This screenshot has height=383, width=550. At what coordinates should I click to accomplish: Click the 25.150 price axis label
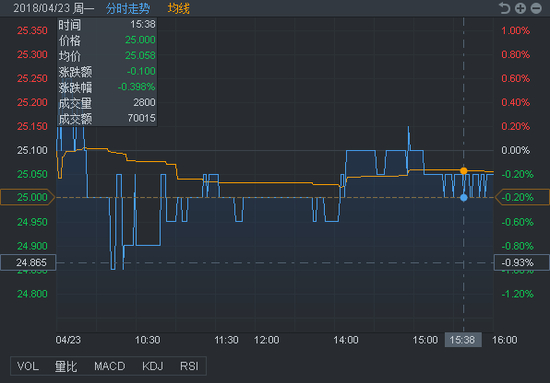(x=32, y=126)
